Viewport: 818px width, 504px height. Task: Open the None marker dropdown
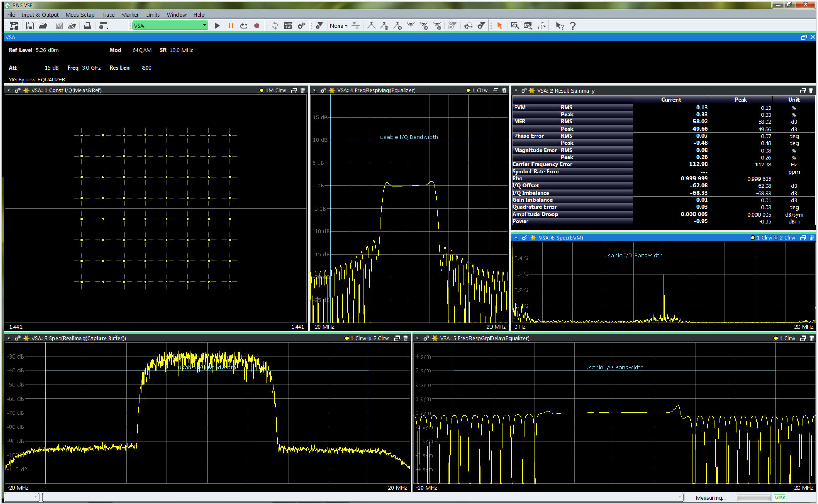338,26
